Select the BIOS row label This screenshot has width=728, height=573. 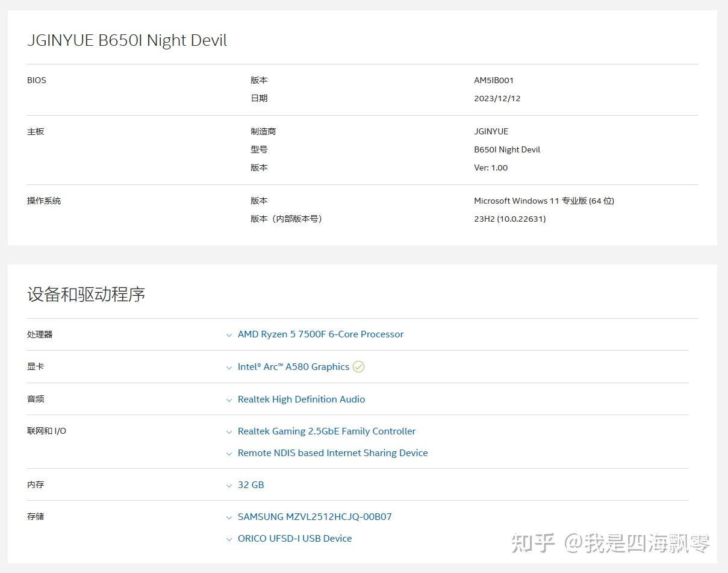click(36, 80)
